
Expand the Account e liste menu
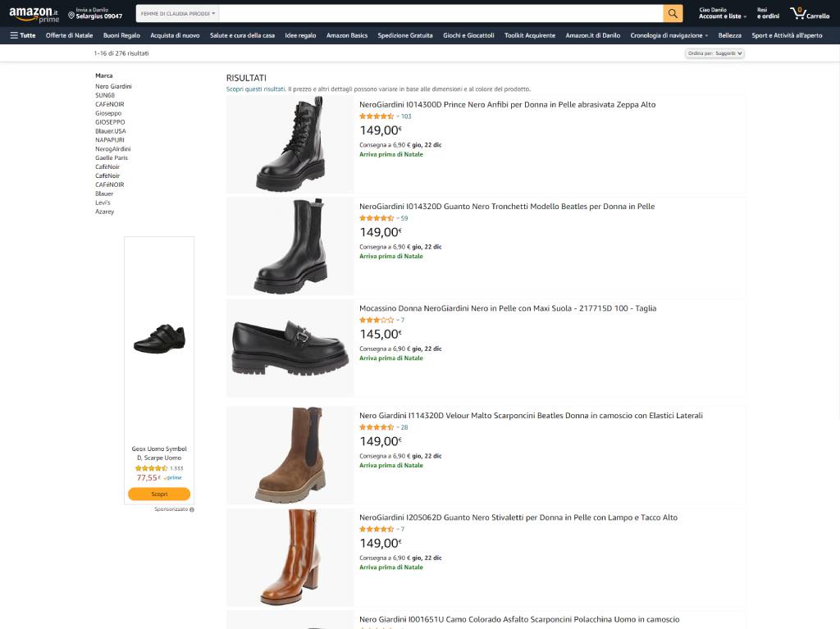(722, 13)
